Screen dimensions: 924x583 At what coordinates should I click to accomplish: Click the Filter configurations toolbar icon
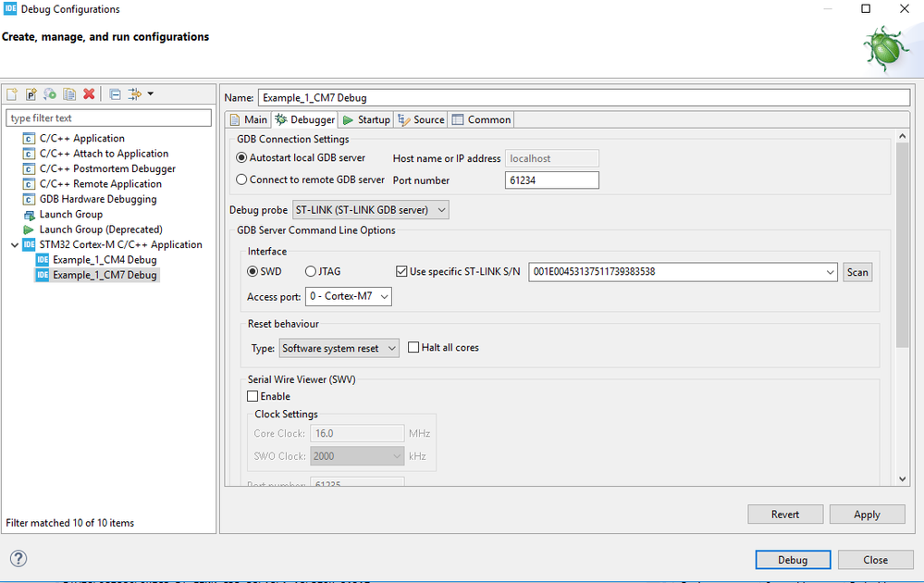(135, 93)
